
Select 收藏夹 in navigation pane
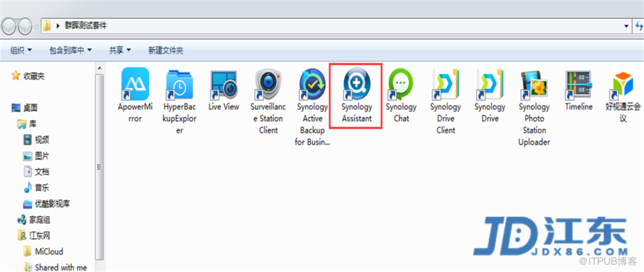click(x=28, y=76)
